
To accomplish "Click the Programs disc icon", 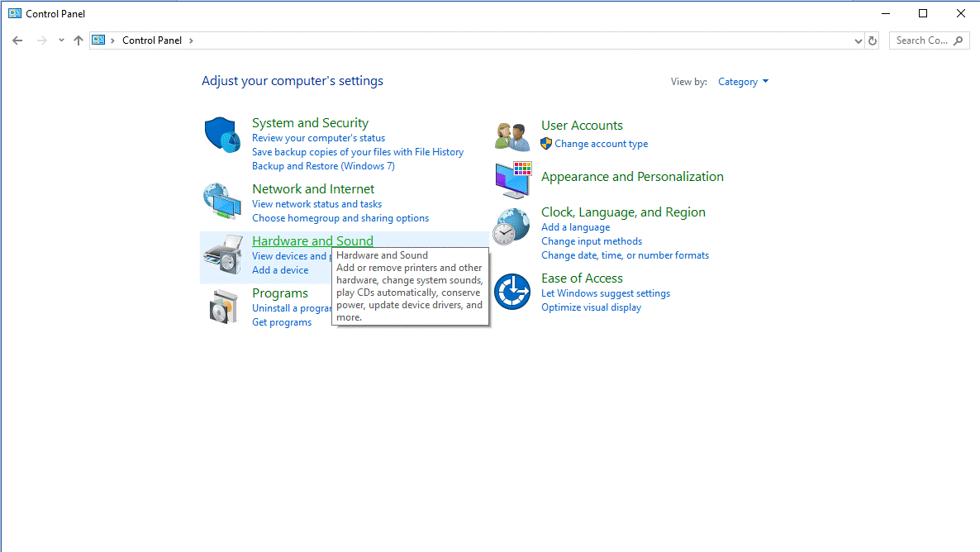I will pyautogui.click(x=223, y=307).
